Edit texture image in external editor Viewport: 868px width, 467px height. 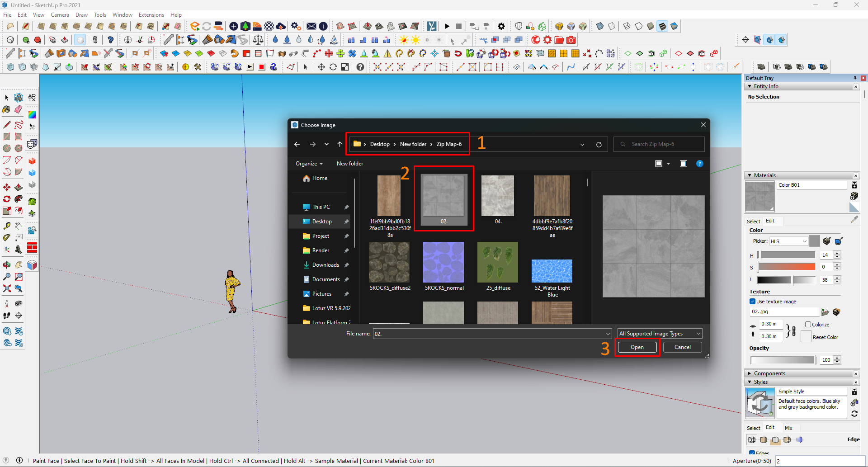[836, 312]
